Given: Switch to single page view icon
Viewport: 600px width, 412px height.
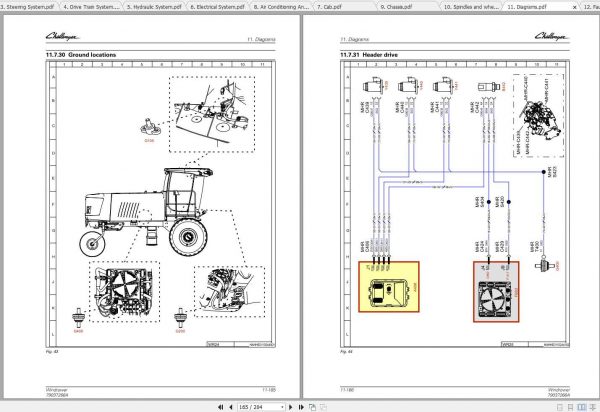Looking at the screenshot, I should [x=560, y=407].
